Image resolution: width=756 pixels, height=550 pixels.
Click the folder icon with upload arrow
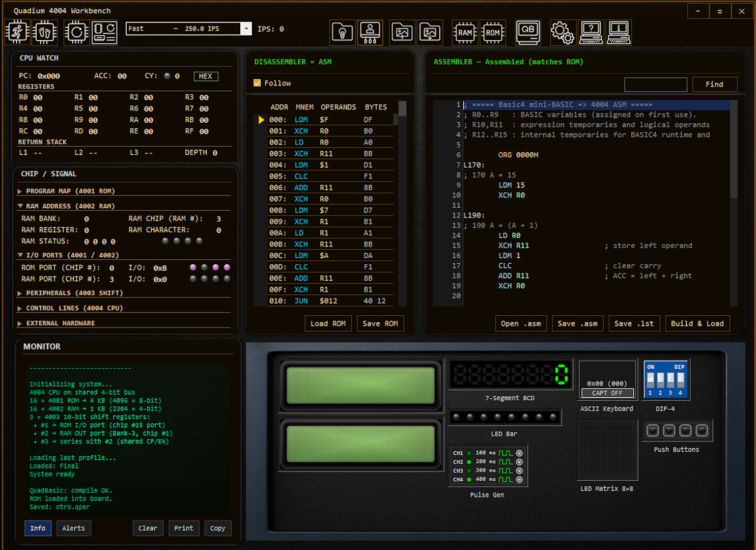tap(402, 33)
